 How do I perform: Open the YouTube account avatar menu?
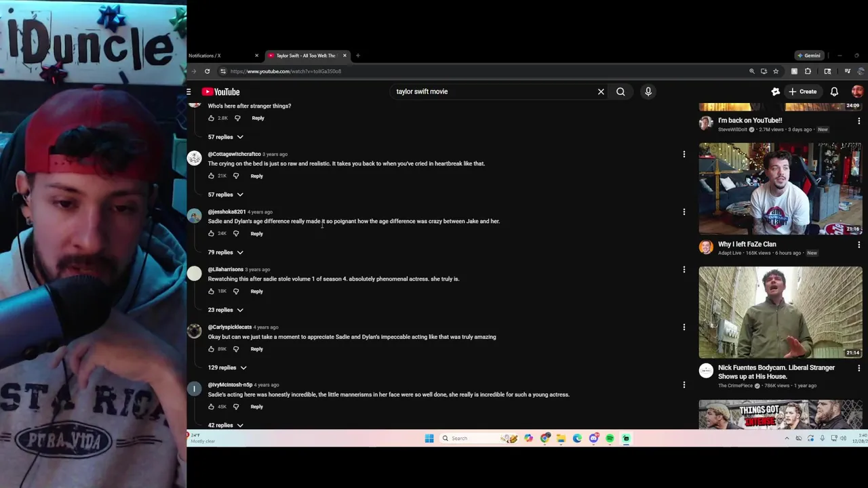(857, 91)
